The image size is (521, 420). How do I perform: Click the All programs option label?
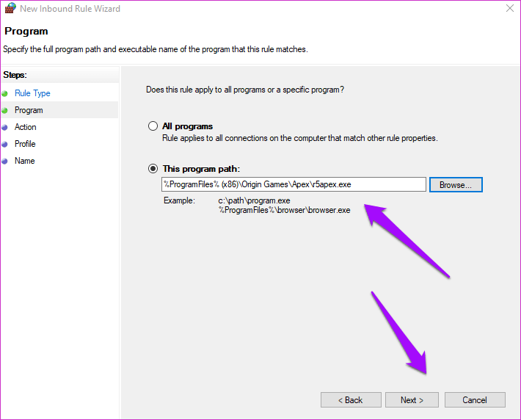187,126
